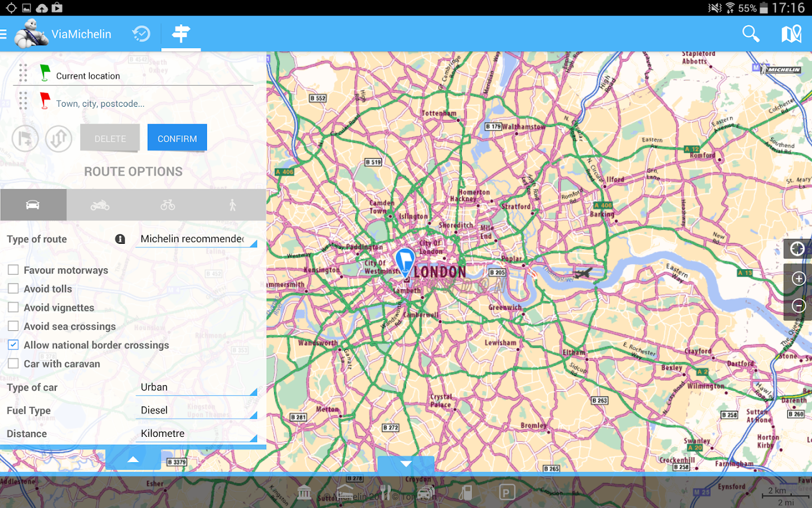Viewport: 812px width, 508px height.
Task: Open the Type of car Urban dropdown
Action: coord(196,387)
